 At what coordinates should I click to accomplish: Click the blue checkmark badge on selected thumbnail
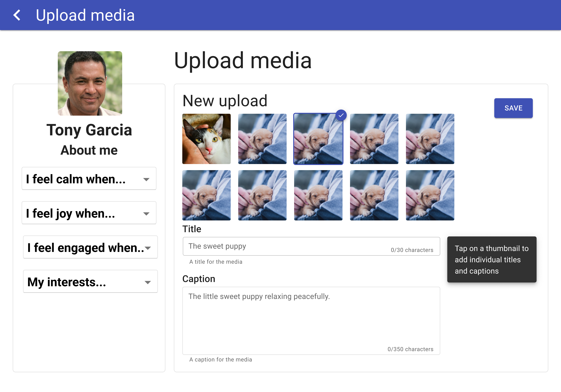coord(341,115)
